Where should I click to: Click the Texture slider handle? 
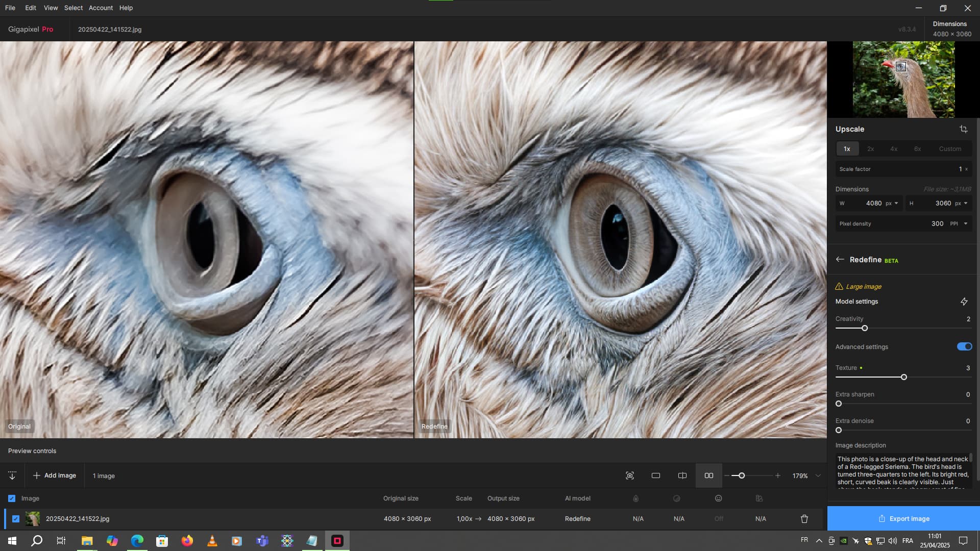[x=904, y=378]
